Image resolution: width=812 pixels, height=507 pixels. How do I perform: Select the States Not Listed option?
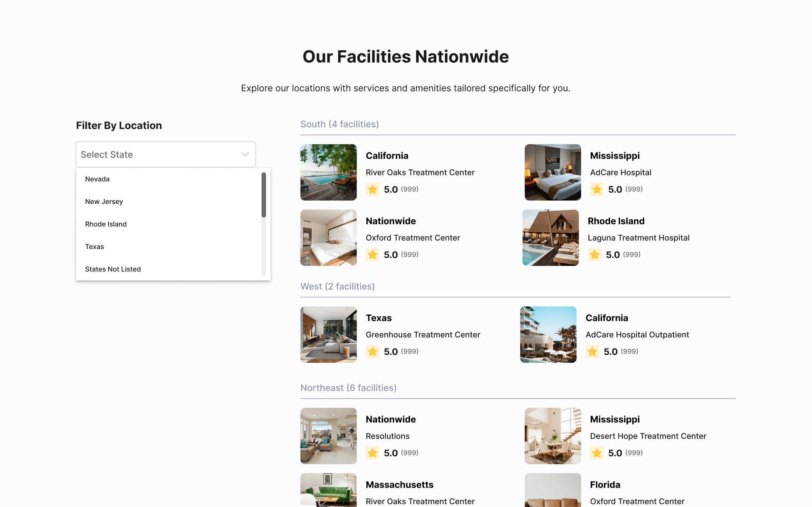pyautogui.click(x=113, y=269)
